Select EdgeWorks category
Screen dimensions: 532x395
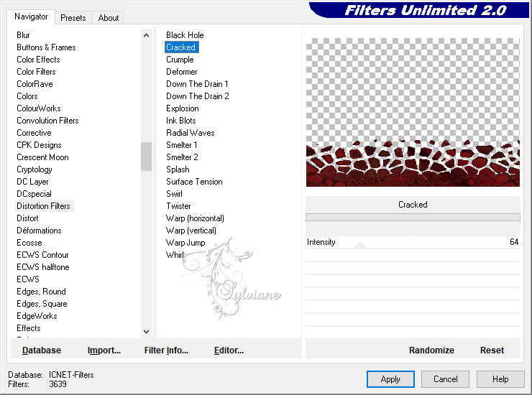pyautogui.click(x=37, y=316)
